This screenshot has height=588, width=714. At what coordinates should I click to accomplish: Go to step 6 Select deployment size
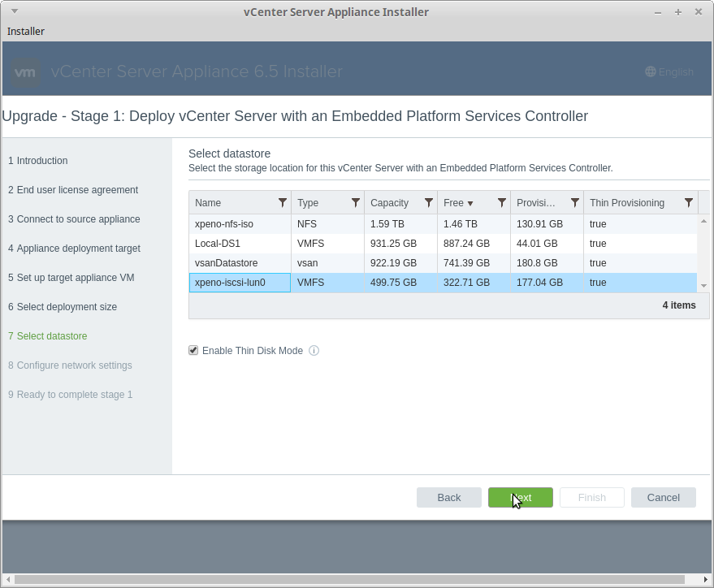click(x=63, y=307)
